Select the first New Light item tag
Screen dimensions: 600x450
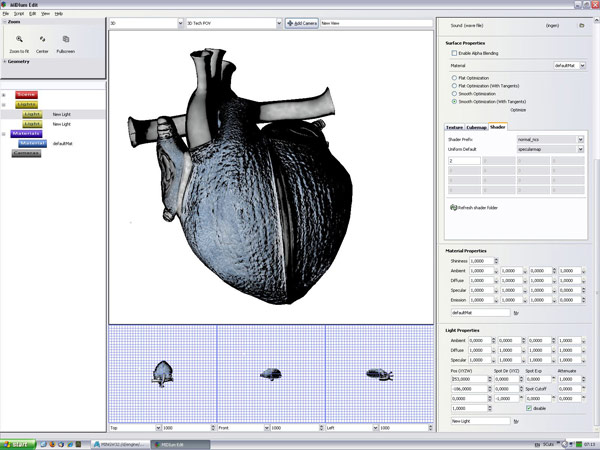pyautogui.click(x=32, y=114)
